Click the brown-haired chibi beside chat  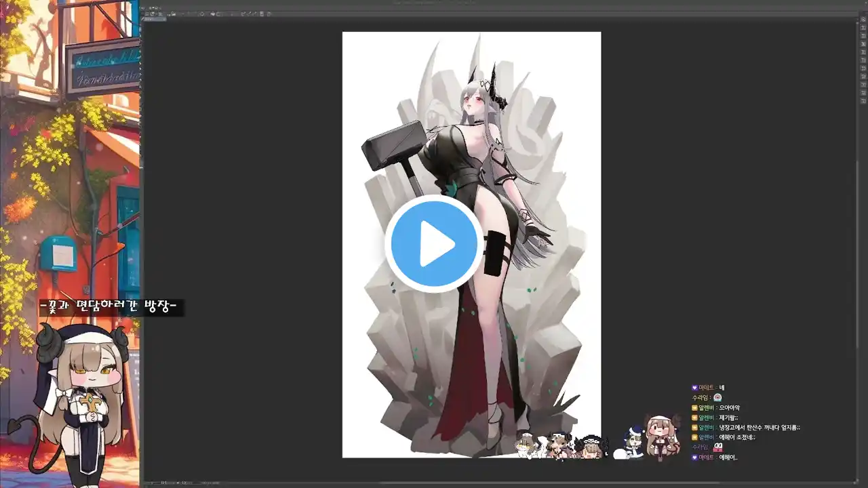662,437
